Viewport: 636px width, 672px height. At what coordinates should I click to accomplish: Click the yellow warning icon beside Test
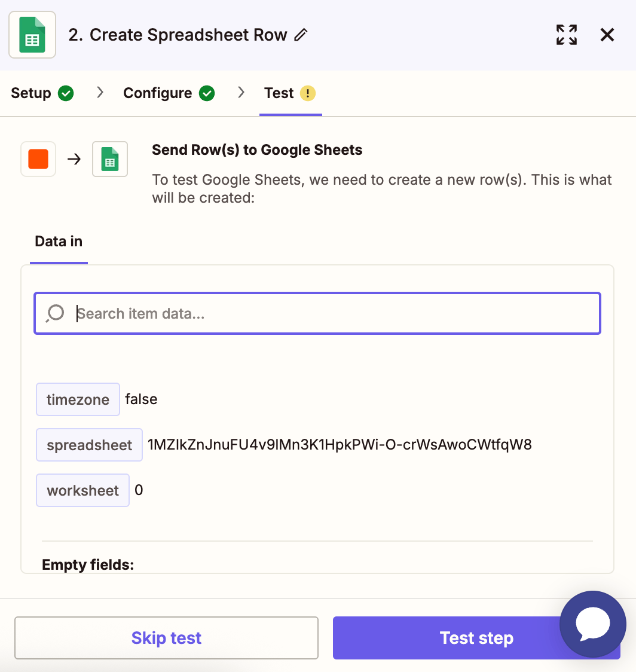307,93
